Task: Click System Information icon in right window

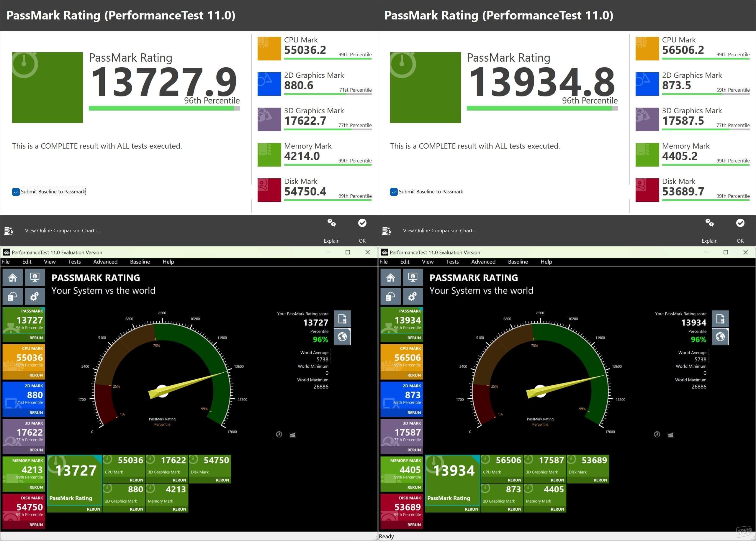Action: point(413,277)
